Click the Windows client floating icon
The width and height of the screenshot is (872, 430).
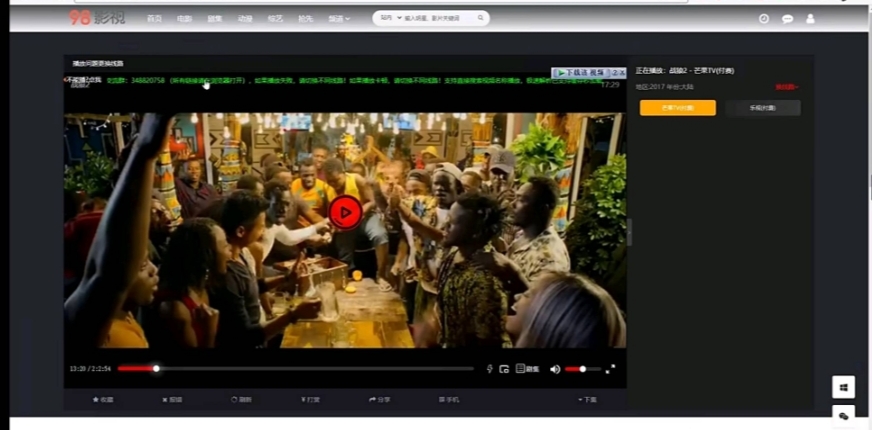843,386
